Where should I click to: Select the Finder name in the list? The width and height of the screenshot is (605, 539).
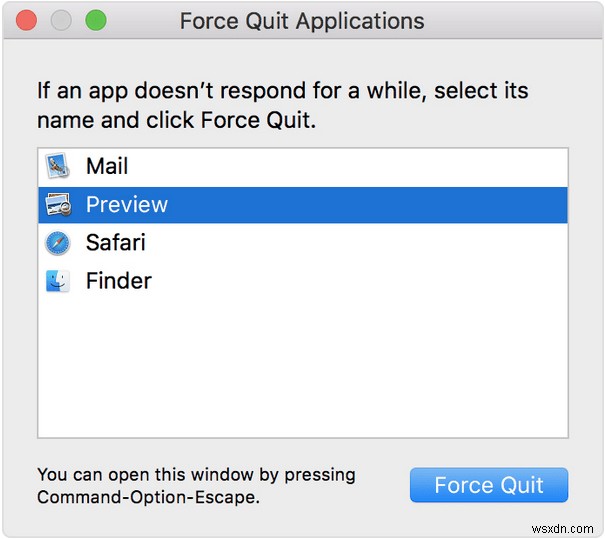(x=119, y=281)
